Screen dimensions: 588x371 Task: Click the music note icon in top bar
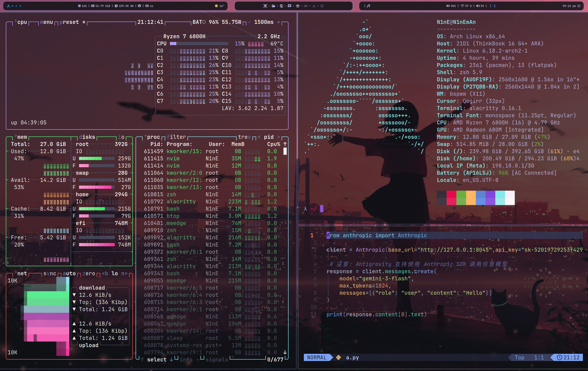[368, 6]
